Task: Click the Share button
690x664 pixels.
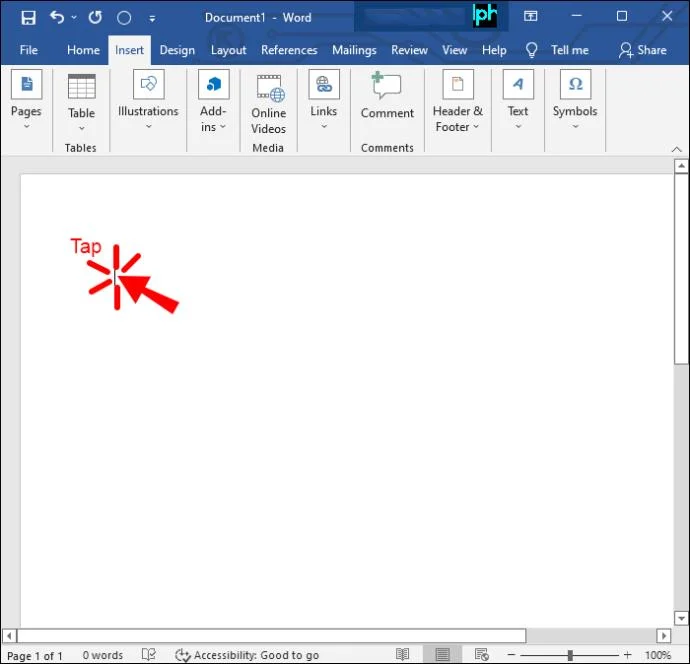Action: [x=642, y=50]
